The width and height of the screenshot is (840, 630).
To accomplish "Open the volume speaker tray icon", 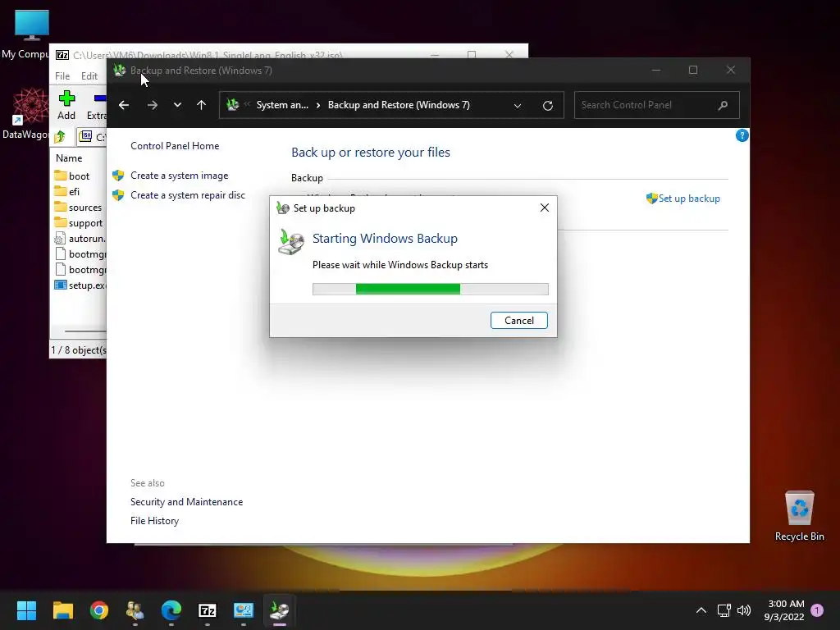I will 744,610.
